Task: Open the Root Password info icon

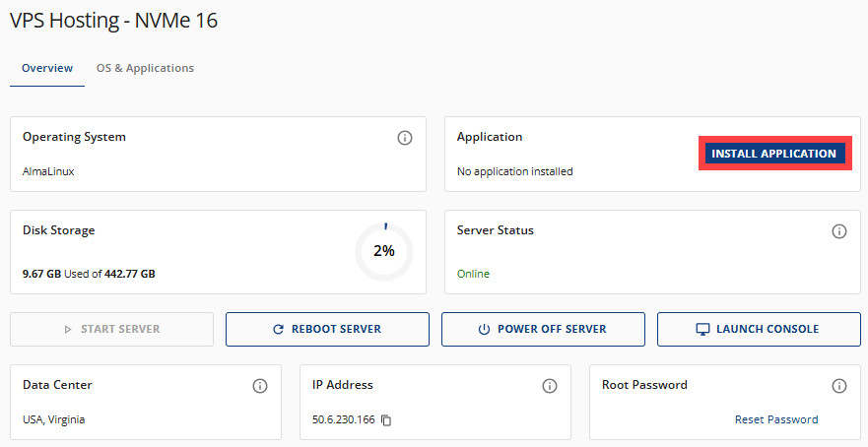Action: (839, 386)
